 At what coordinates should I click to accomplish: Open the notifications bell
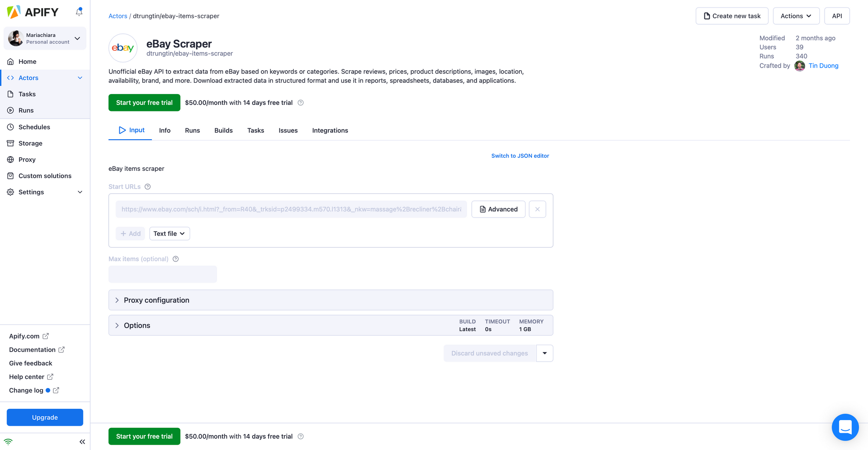tap(79, 12)
